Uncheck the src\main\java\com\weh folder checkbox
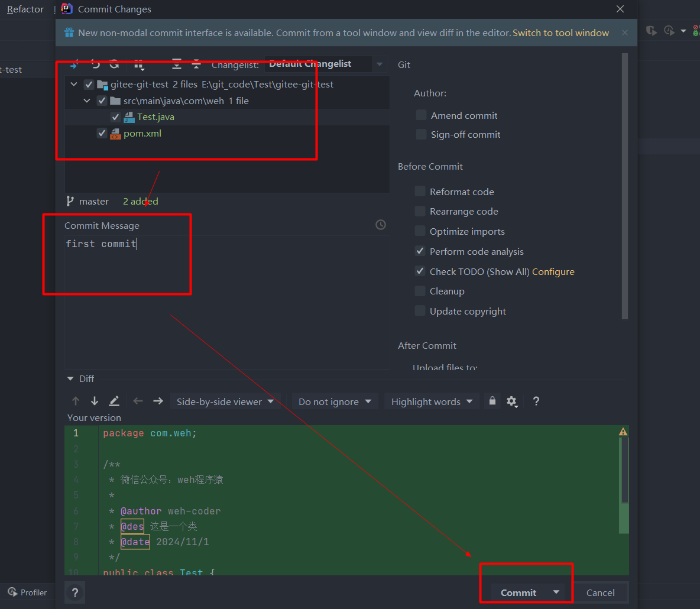This screenshot has width=700, height=609. click(102, 101)
